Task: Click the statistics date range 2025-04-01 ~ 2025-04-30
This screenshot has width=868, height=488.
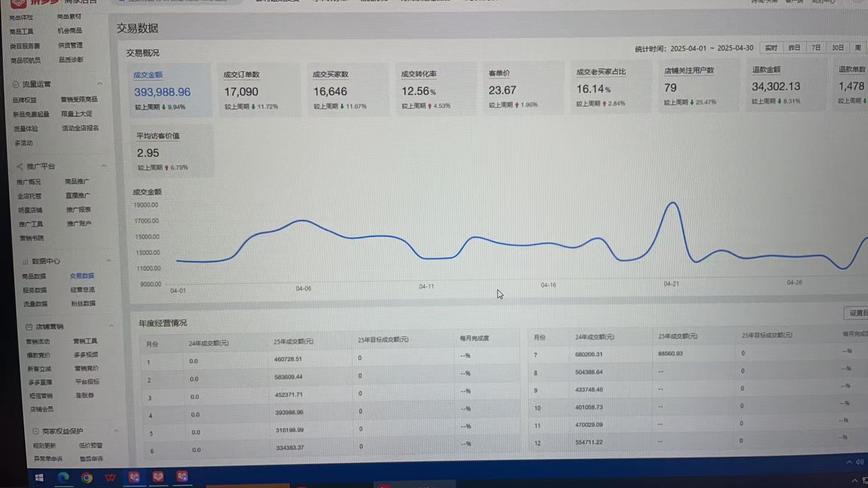Action: coord(712,48)
